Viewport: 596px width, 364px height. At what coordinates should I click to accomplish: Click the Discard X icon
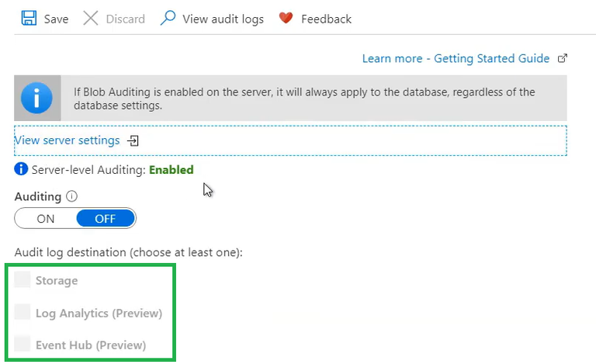[91, 19]
